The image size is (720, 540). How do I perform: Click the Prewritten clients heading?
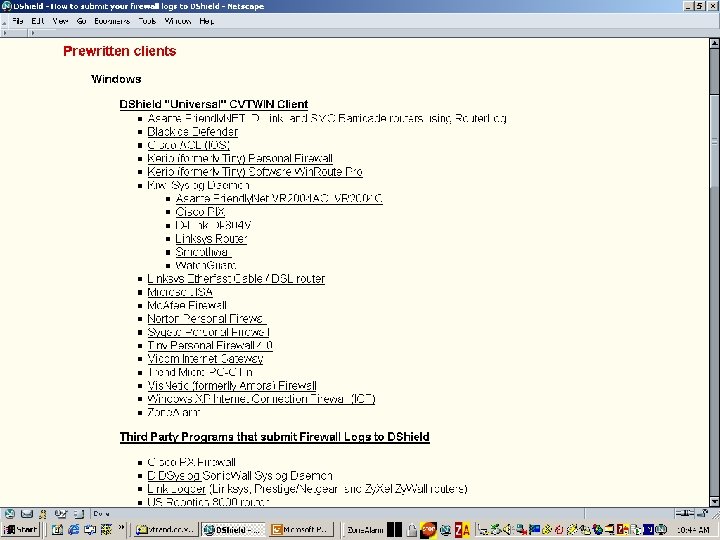point(120,51)
